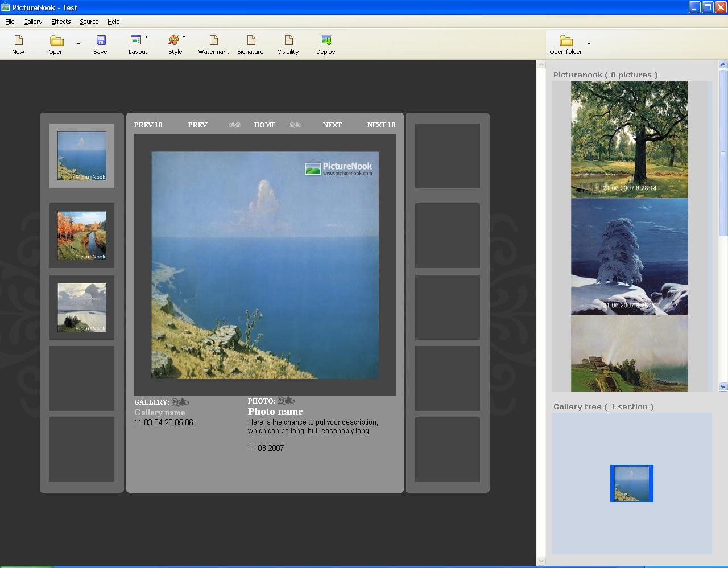
Task: Click the Style palette icon
Action: (x=174, y=40)
